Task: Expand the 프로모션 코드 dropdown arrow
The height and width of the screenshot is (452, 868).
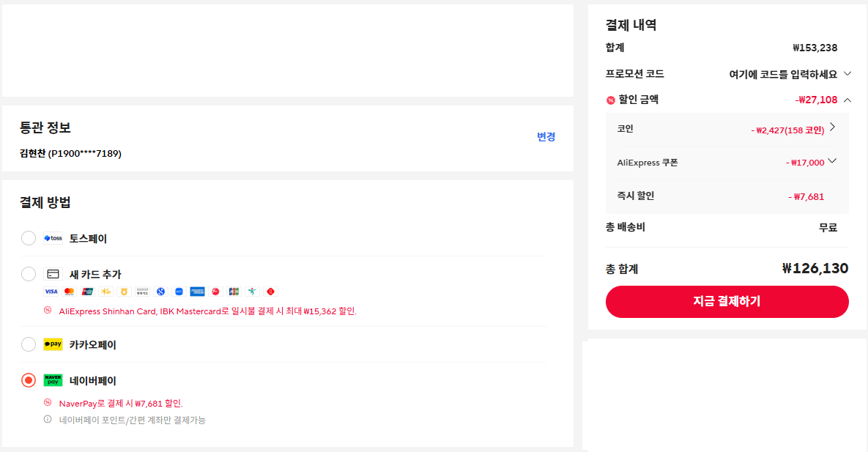Action: (x=847, y=74)
